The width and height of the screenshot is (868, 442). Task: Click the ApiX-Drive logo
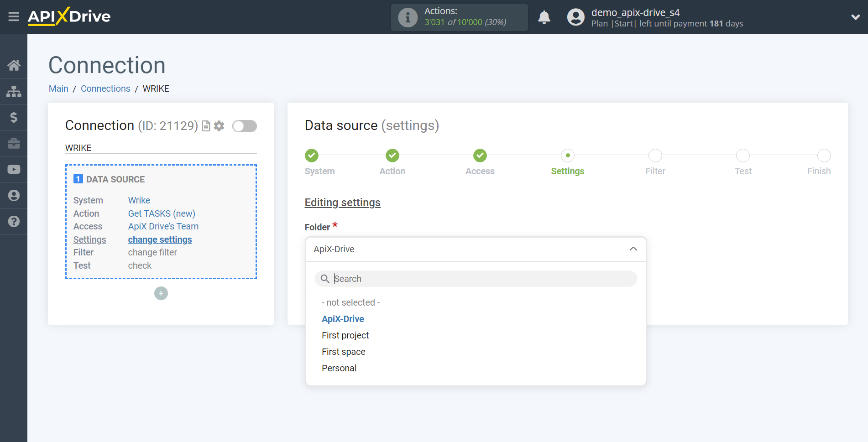point(69,16)
